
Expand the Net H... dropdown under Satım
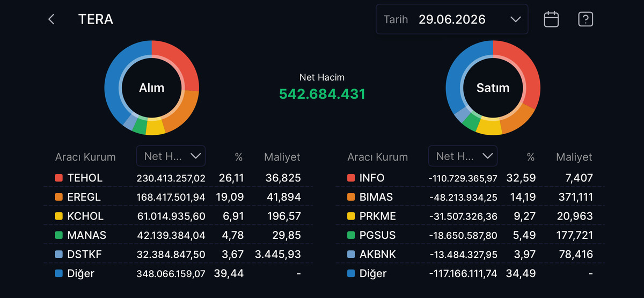click(463, 156)
